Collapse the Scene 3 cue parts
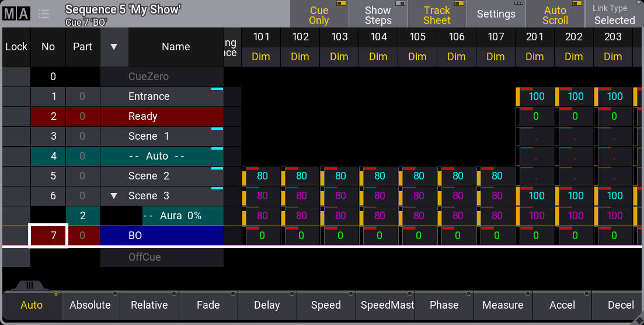The image size is (644, 325). coord(114,196)
